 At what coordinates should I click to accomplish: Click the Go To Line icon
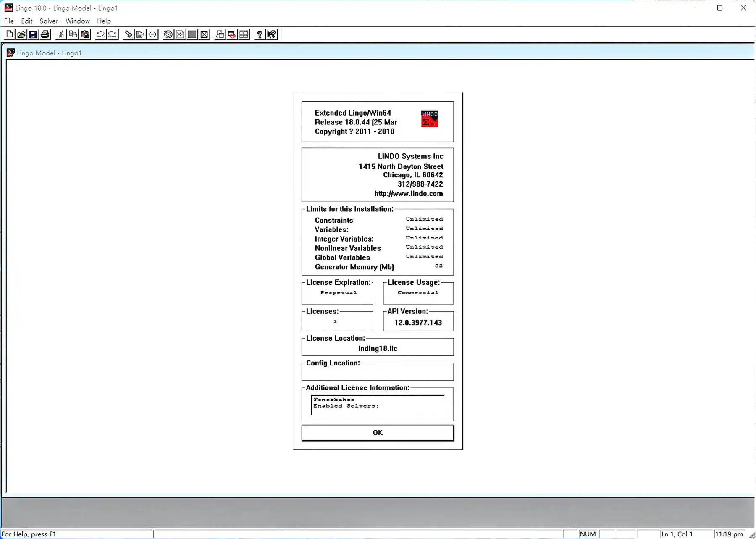[x=141, y=34]
